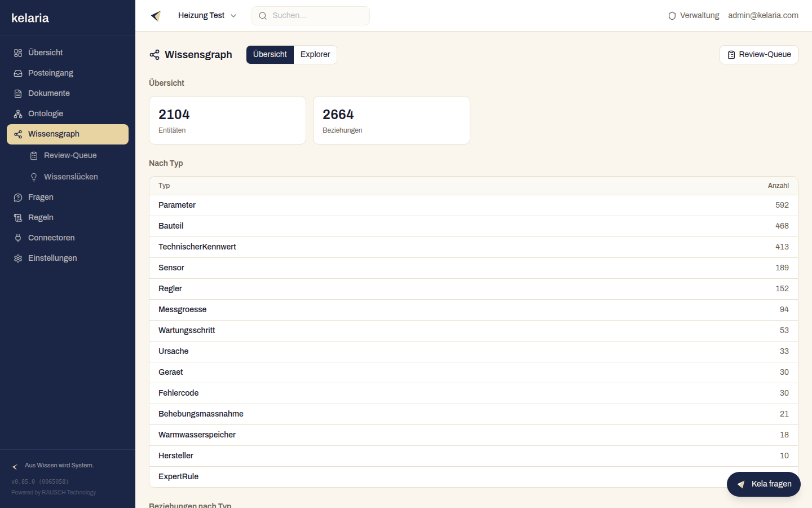
Task: Open the Regeln section
Action: pos(68,217)
